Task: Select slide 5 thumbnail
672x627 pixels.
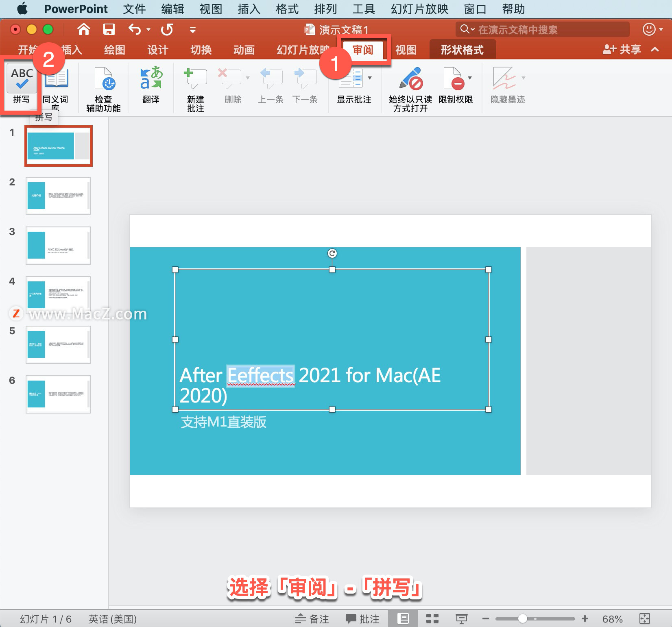Action: pyautogui.click(x=58, y=345)
